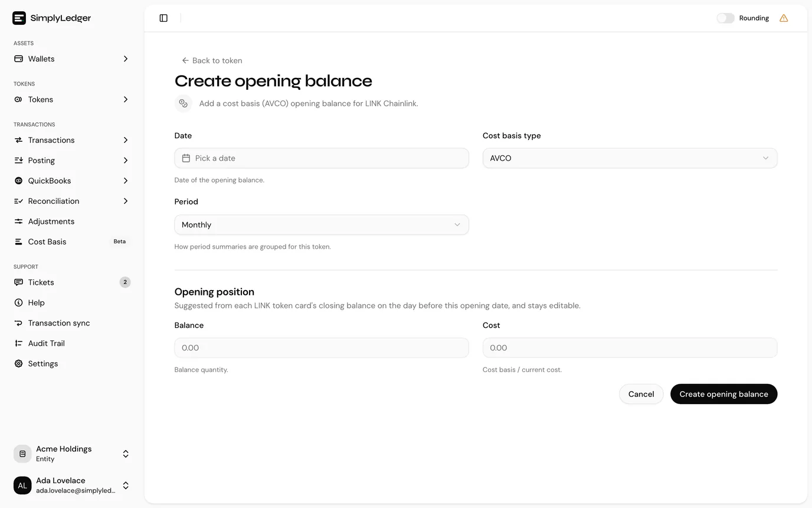
Task: Open the Ada Lovelace account menu
Action: (x=72, y=486)
